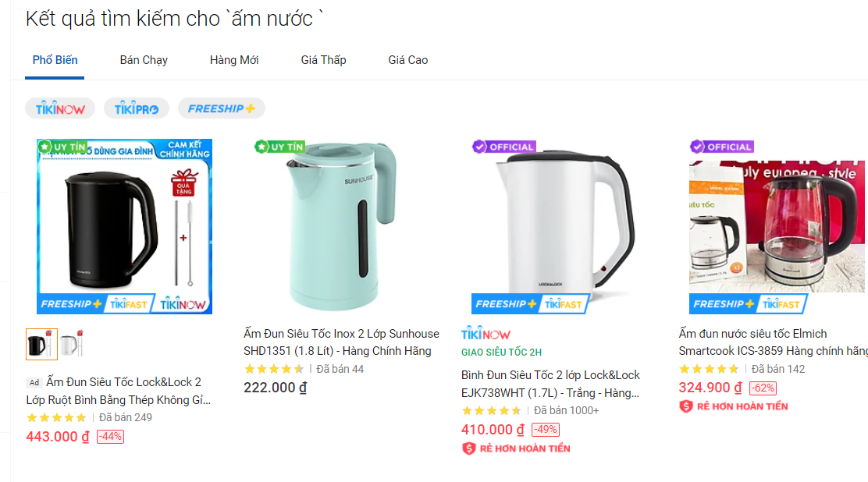This screenshot has width=868, height=482.
Task: Sort by Giá Thấp tab
Action: [323, 60]
